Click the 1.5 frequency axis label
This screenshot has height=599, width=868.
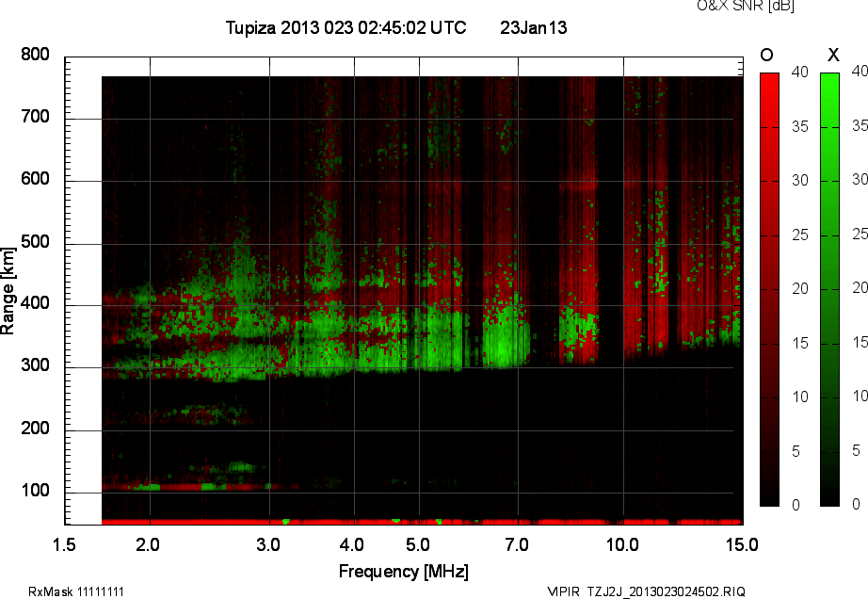click(64, 544)
